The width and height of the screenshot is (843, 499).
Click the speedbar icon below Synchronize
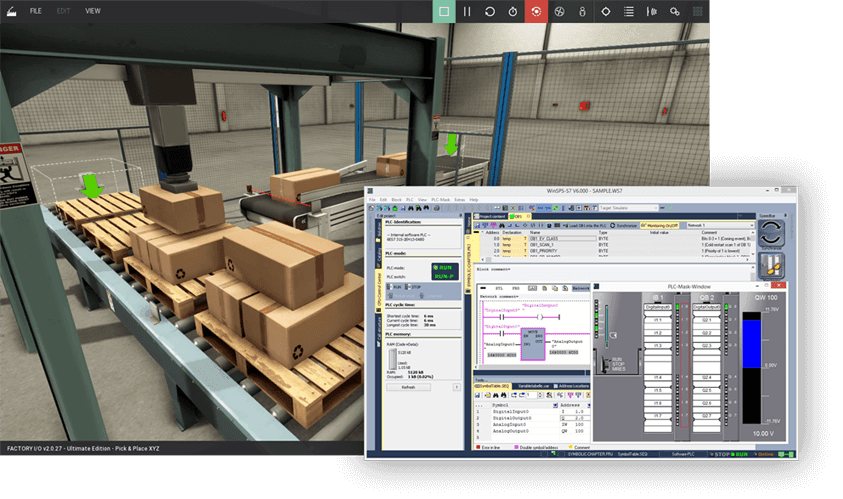pos(771,266)
